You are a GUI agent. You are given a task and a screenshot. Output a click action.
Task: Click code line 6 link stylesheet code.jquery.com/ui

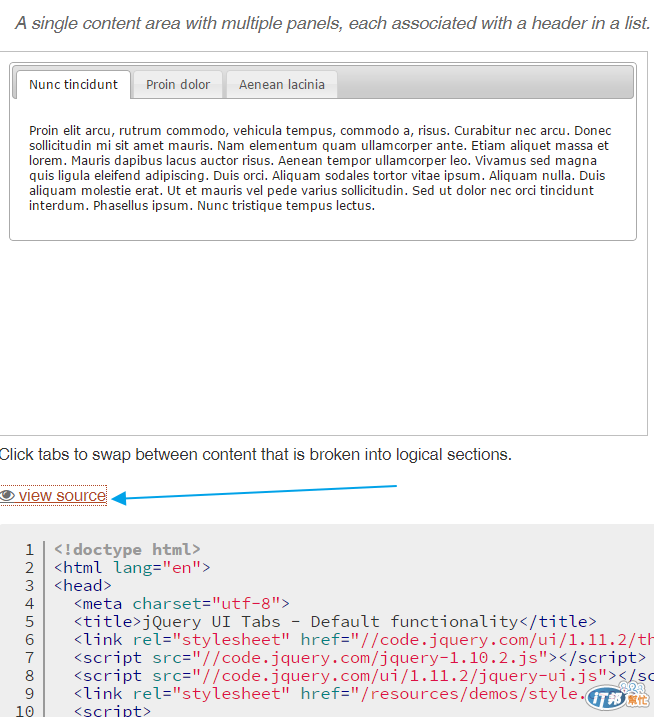(x=364, y=640)
